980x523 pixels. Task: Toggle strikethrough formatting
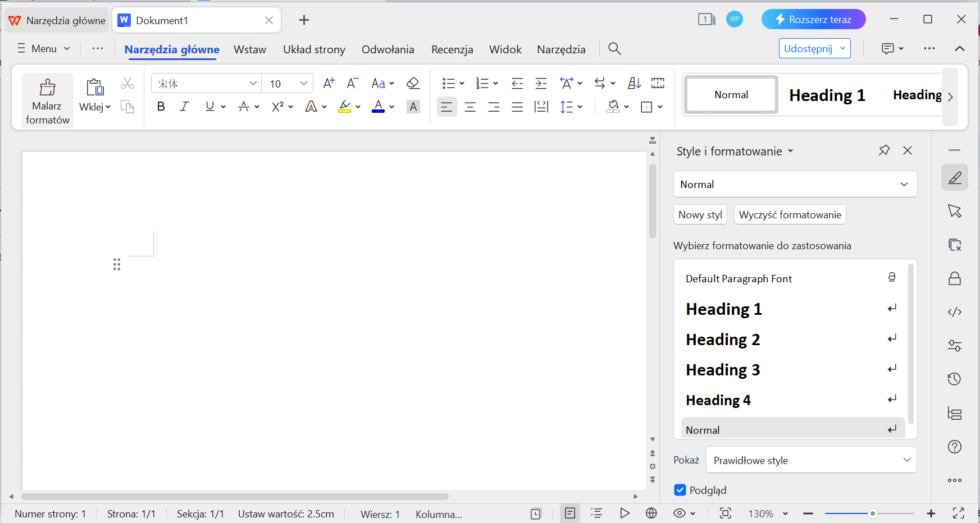pos(244,107)
